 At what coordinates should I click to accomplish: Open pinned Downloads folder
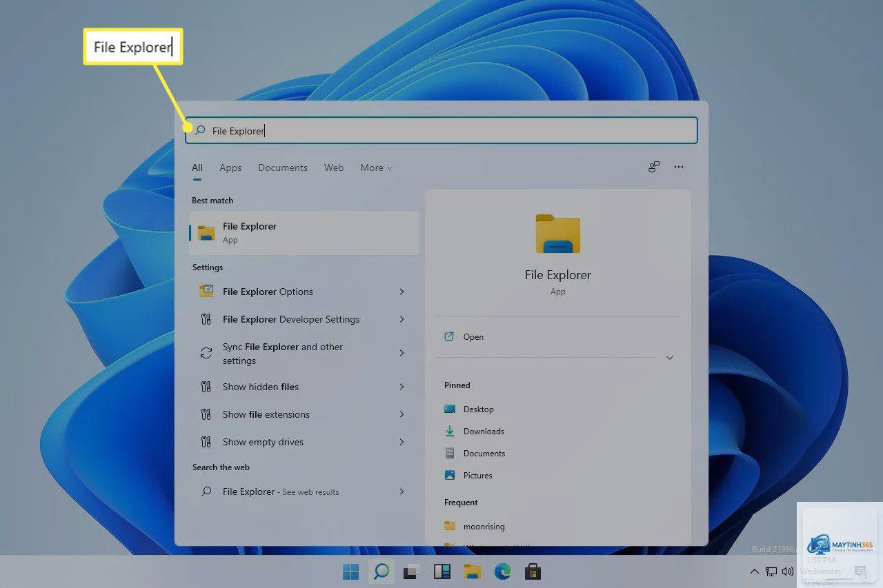coord(484,431)
